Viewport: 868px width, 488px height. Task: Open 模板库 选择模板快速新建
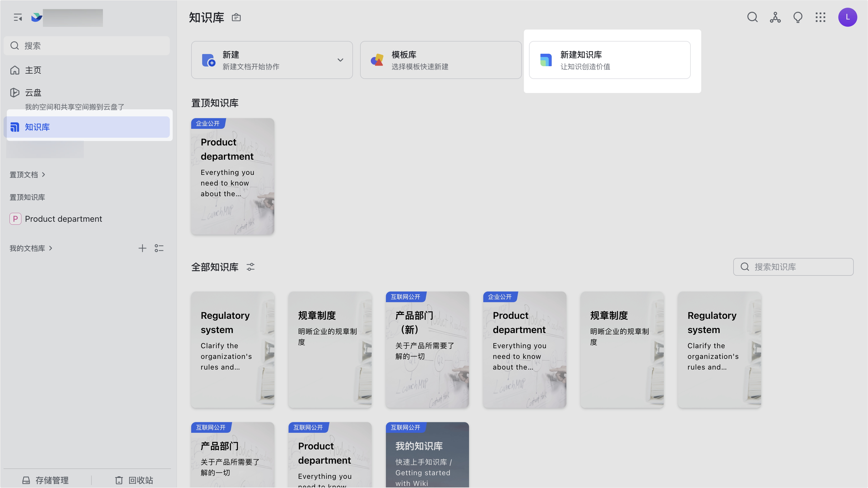[441, 60]
